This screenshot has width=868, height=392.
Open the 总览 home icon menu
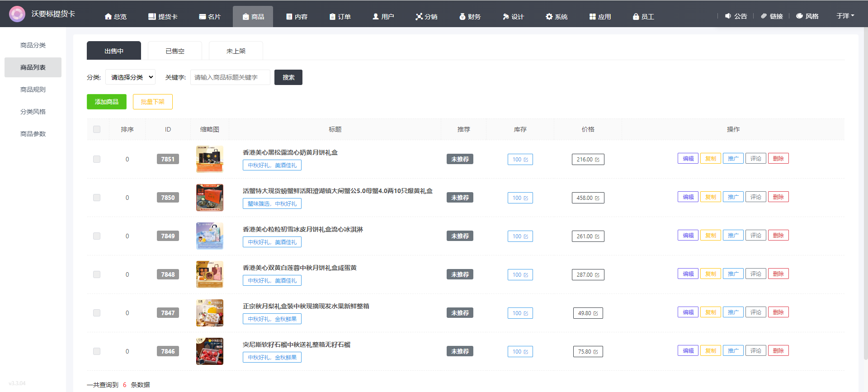[108, 17]
